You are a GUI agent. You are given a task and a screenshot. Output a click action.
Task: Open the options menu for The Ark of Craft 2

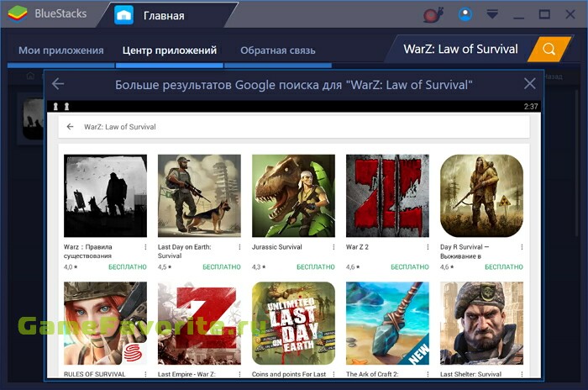tap(428, 374)
